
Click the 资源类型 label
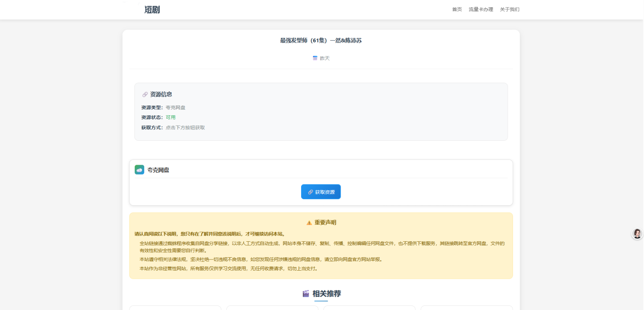pyautogui.click(x=152, y=108)
